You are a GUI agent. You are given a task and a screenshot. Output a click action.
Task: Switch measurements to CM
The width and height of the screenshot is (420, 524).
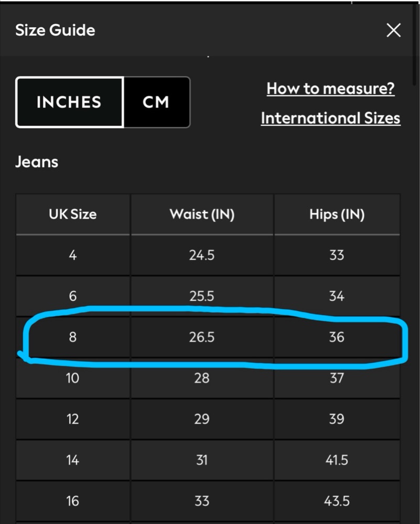click(x=156, y=102)
